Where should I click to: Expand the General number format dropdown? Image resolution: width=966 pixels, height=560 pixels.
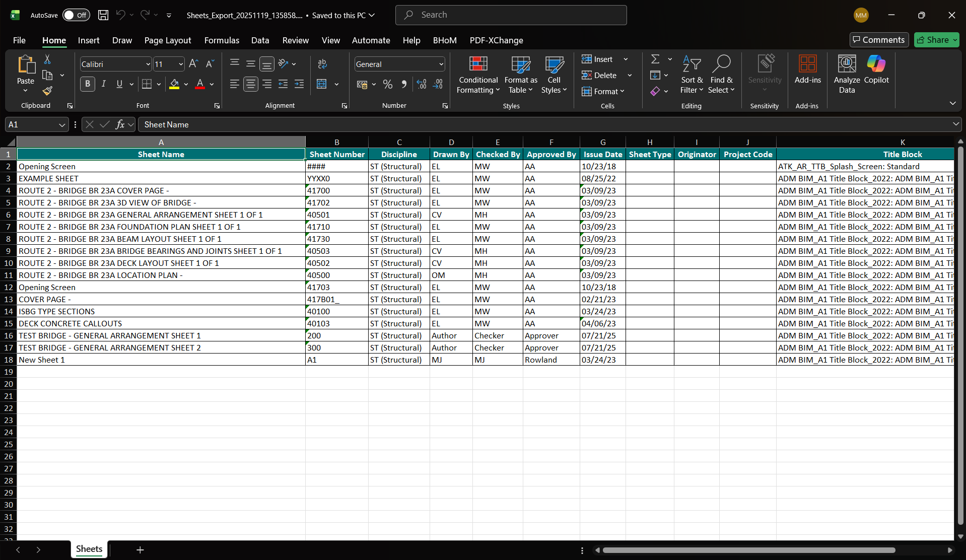pos(441,64)
